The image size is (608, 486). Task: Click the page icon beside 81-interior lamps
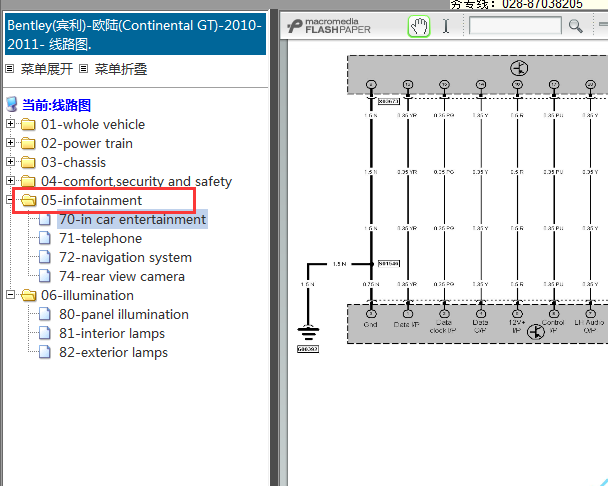(x=45, y=333)
